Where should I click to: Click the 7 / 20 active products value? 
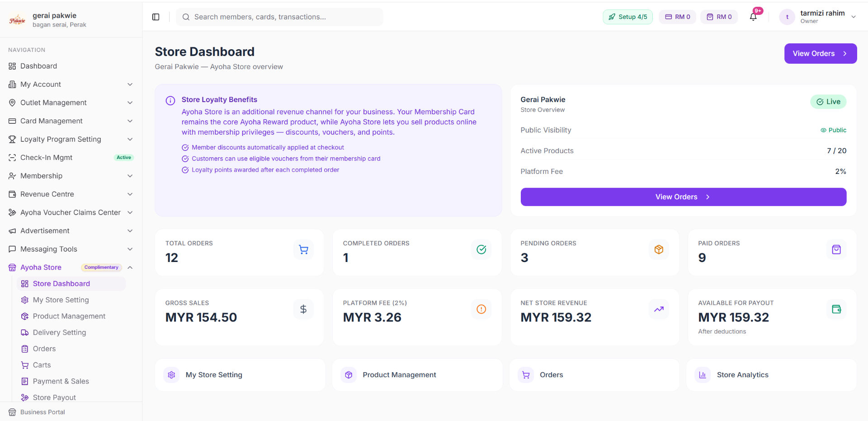pos(836,151)
